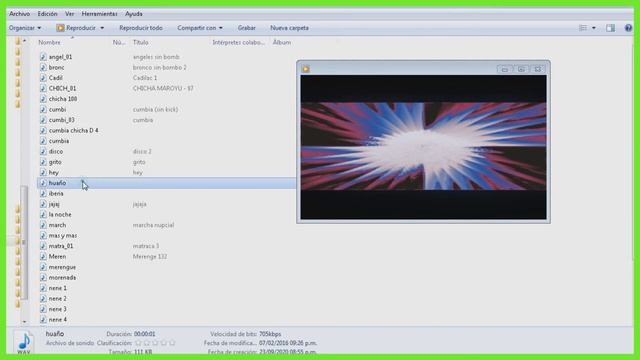Click navigation pane scroll down arrow
640x360 pixels.
24,322
